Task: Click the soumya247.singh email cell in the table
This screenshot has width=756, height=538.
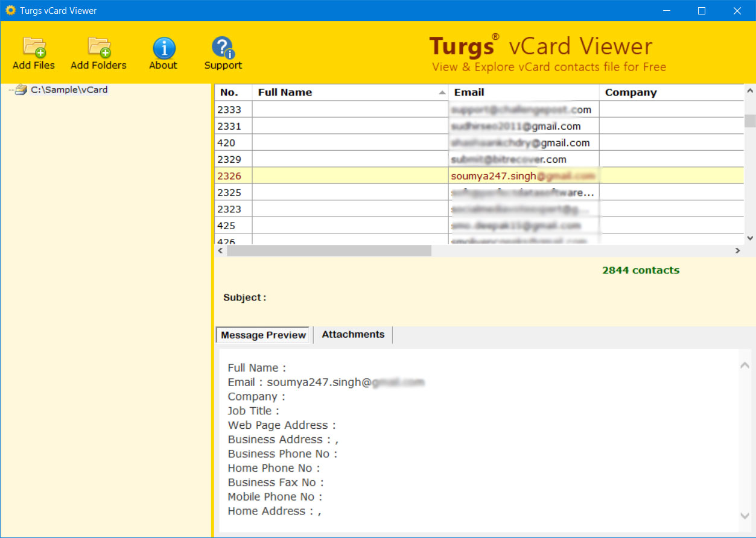Action: pyautogui.click(x=524, y=176)
